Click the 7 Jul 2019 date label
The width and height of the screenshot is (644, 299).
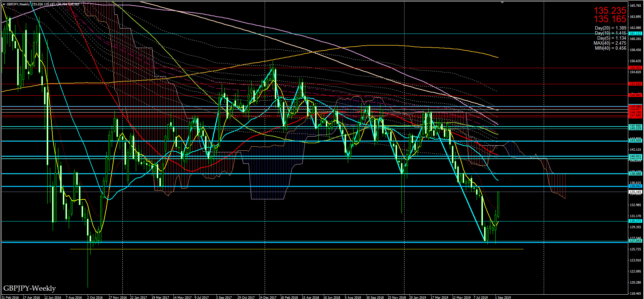point(481,297)
